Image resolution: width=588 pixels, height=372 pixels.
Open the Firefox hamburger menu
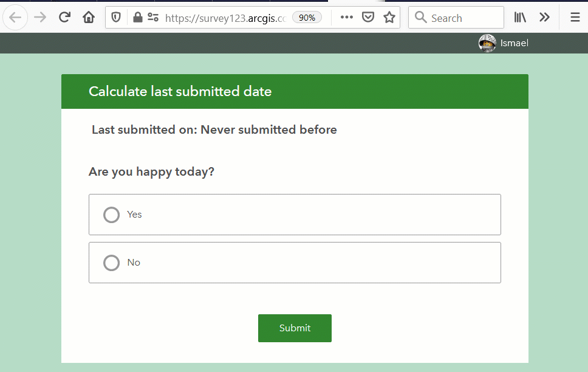point(575,17)
